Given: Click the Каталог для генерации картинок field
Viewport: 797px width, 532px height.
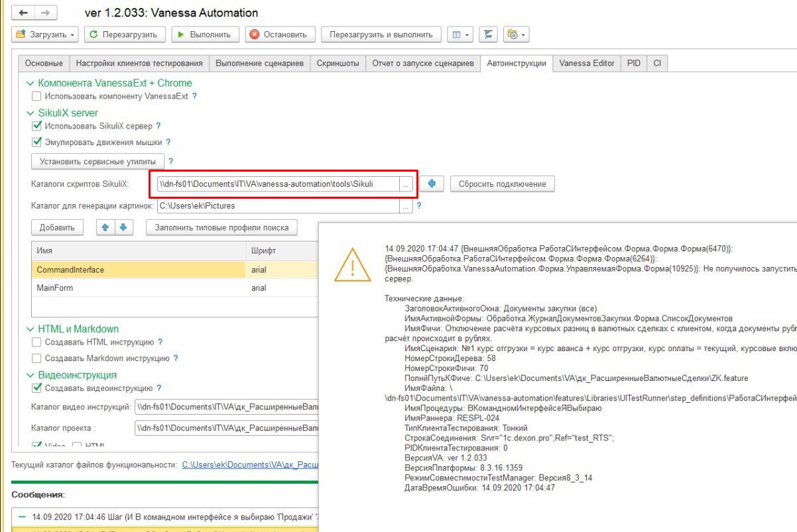Looking at the screenshot, I should (x=278, y=206).
